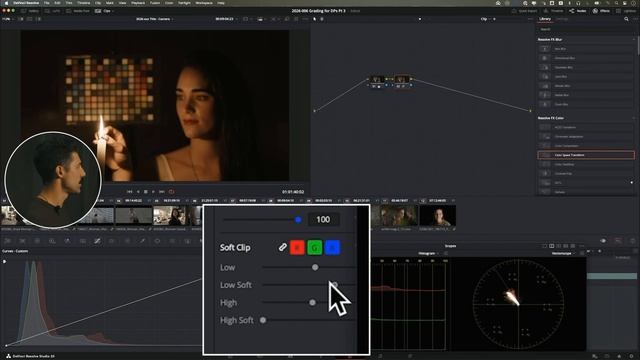Switch to the Library tab

(545, 19)
